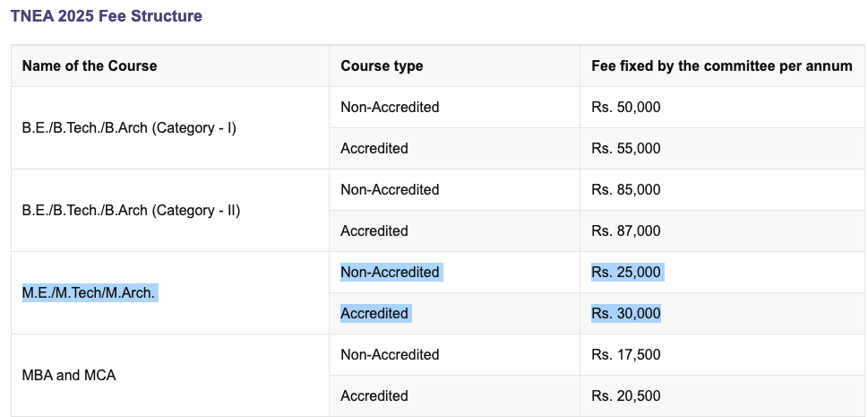Screen dimensions: 868x417
Task: Click the TNEA 2025 Fee Structure heading
Action: (106, 16)
